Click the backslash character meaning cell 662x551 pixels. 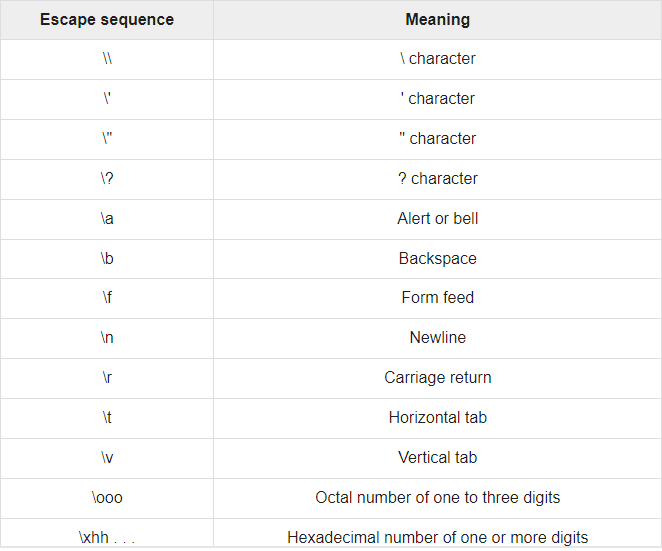click(x=437, y=59)
